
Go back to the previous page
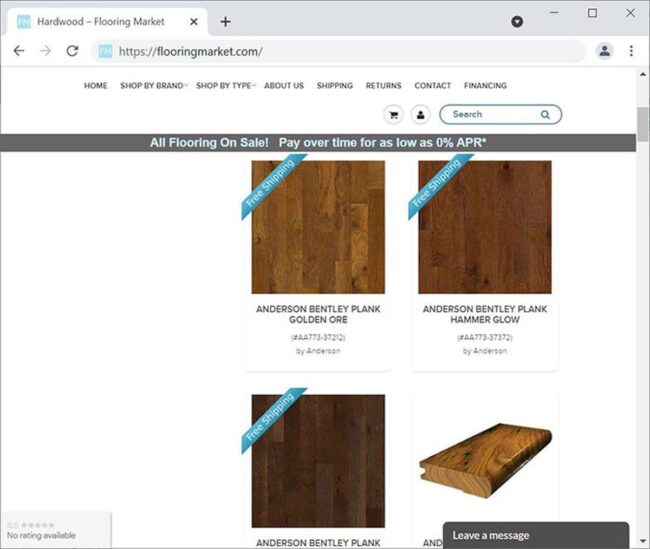click(x=19, y=51)
